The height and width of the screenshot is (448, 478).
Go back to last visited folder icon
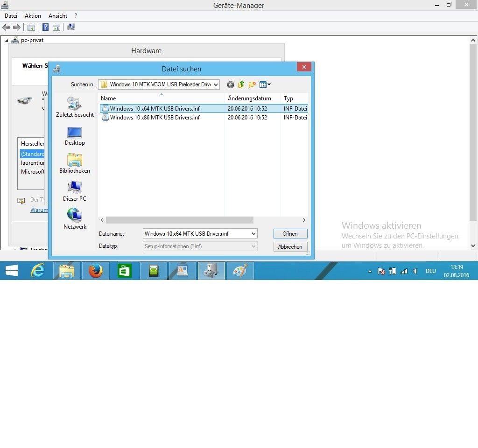coord(231,84)
